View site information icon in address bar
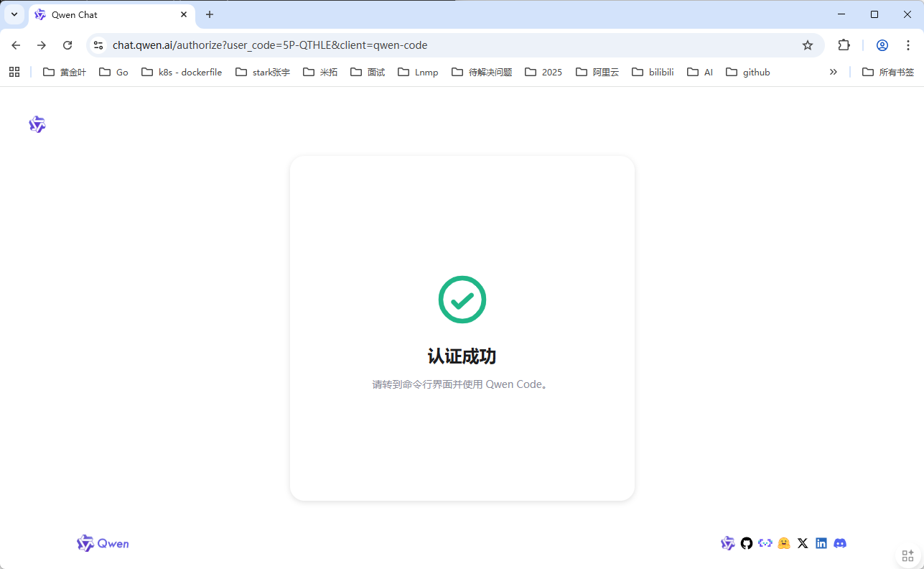The image size is (924, 569). (98, 45)
